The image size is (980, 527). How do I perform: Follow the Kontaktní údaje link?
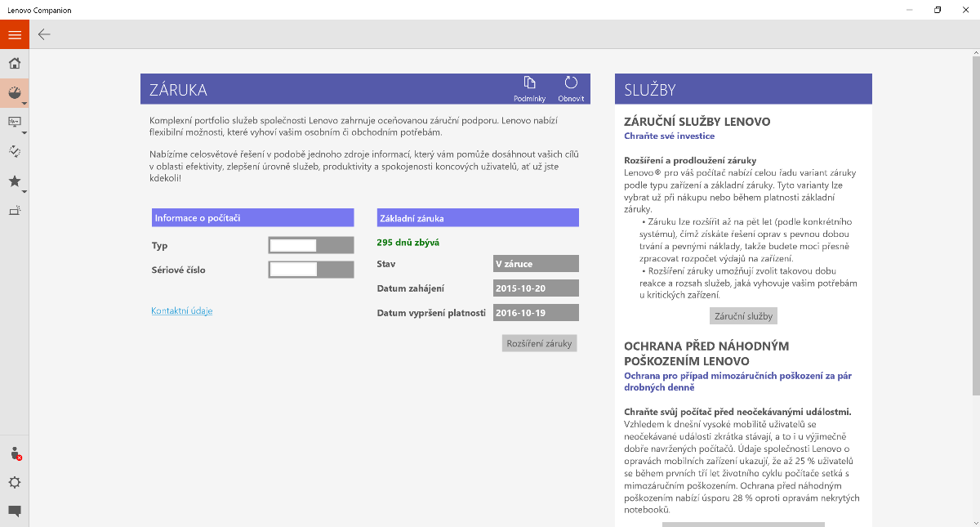click(181, 310)
